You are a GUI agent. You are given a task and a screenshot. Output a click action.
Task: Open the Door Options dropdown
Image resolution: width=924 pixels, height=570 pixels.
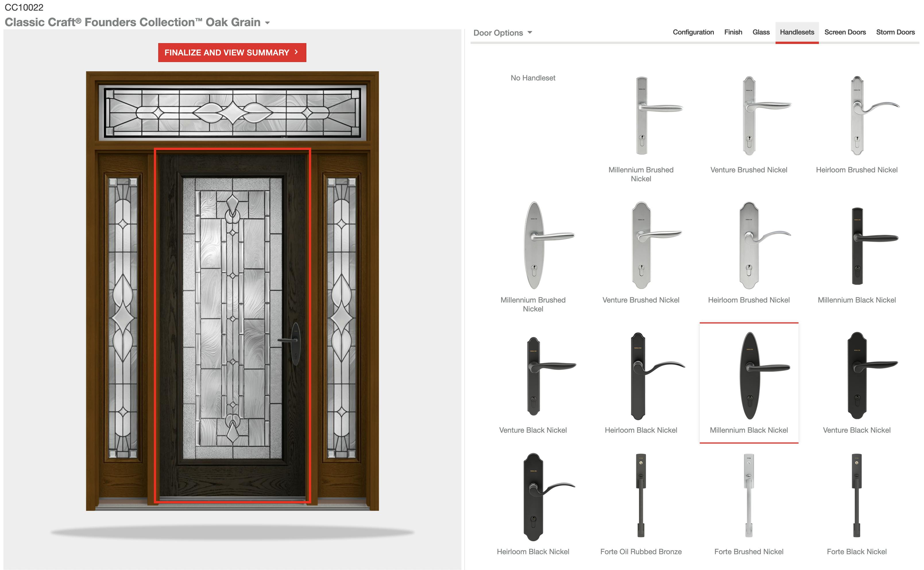click(503, 33)
